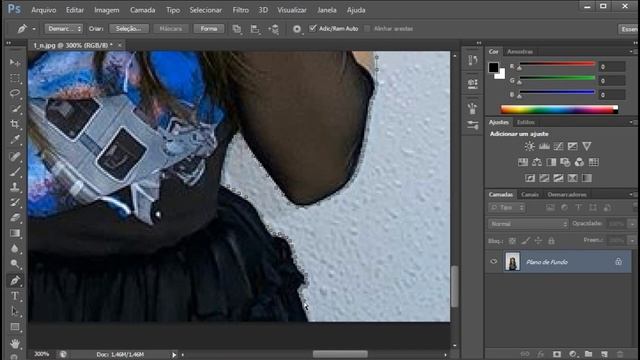Select the Rectangle shape tool
The width and height of the screenshot is (640, 360).
(x=15, y=327)
